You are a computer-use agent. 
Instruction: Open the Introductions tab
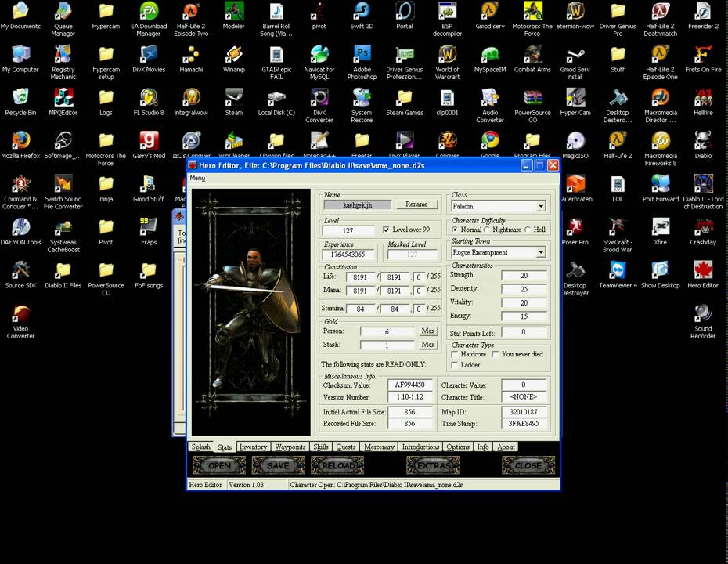[420, 447]
